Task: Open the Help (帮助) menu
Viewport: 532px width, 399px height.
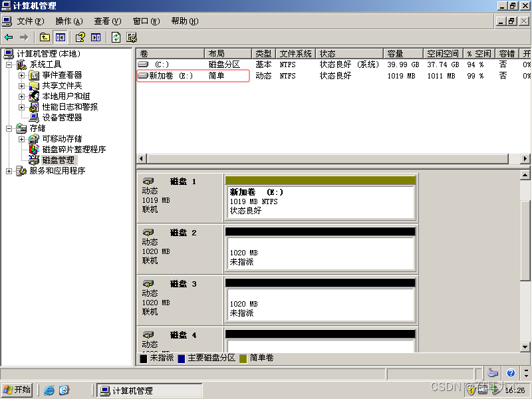Action: (185, 21)
